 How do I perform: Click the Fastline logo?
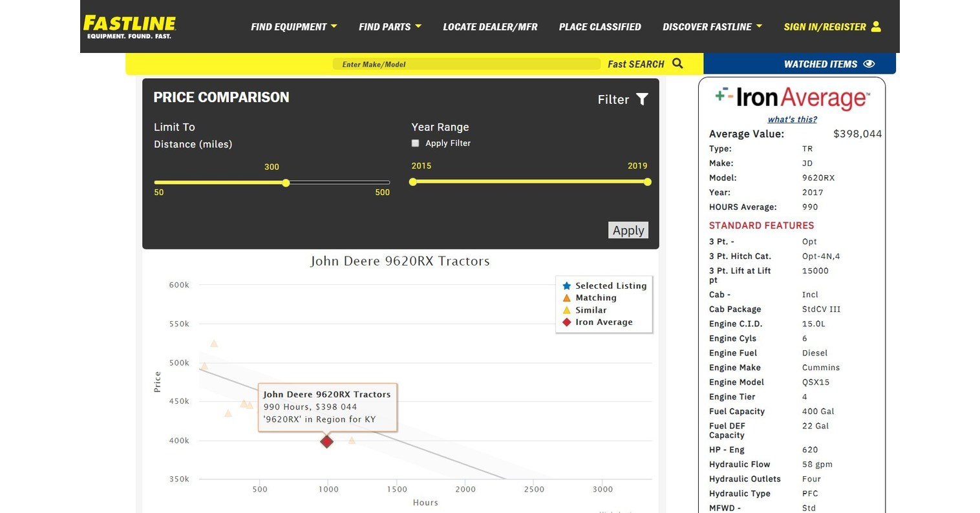(129, 26)
